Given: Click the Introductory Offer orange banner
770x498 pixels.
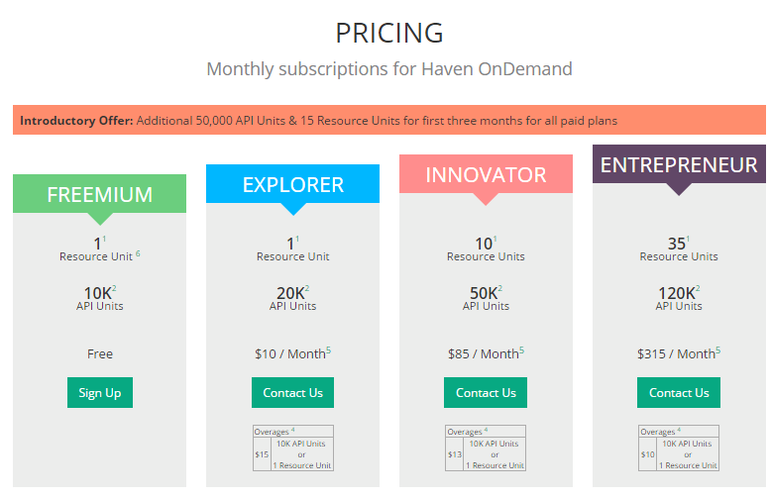Looking at the screenshot, I should (389, 120).
